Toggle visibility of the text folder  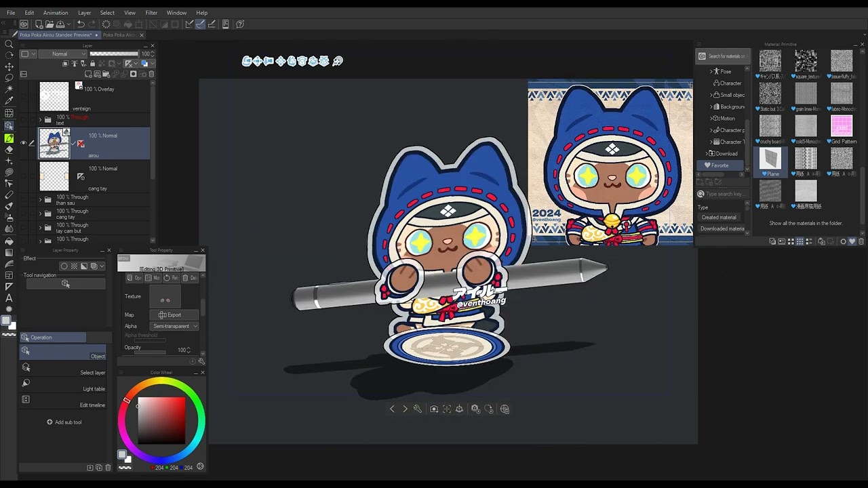(x=23, y=120)
